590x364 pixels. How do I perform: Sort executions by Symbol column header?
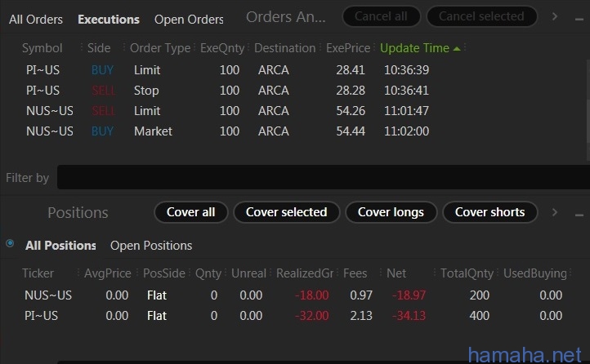click(x=42, y=48)
